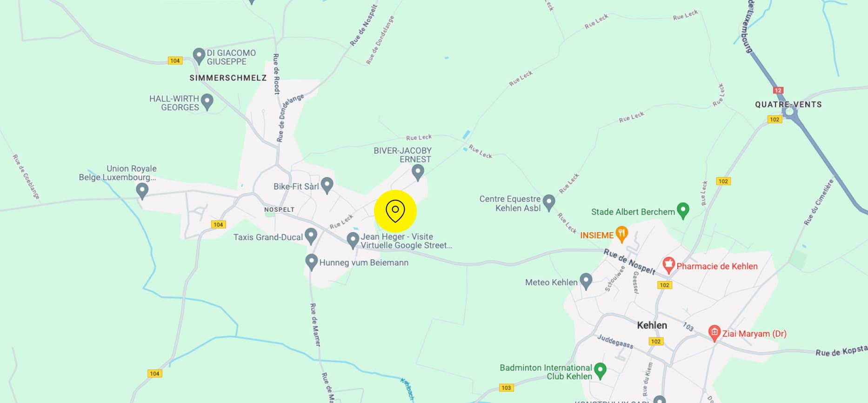Click the Ziai Maryam (Dr) pin
The image size is (868, 403).
click(x=714, y=333)
